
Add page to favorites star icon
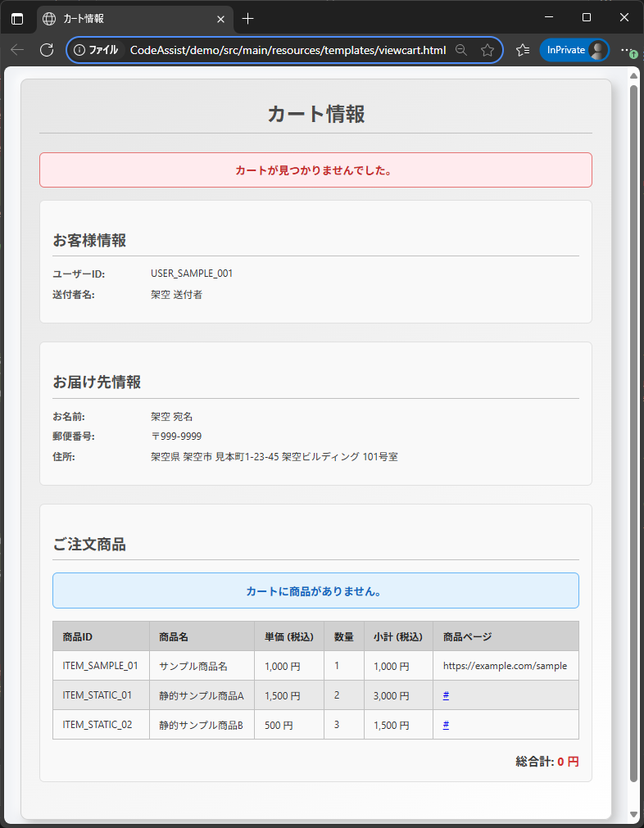488,50
